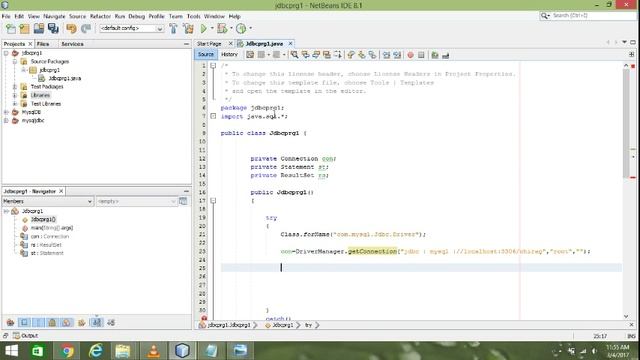Open the File menu
Image resolution: width=640 pixels, height=360 pixels.
click(x=6, y=16)
